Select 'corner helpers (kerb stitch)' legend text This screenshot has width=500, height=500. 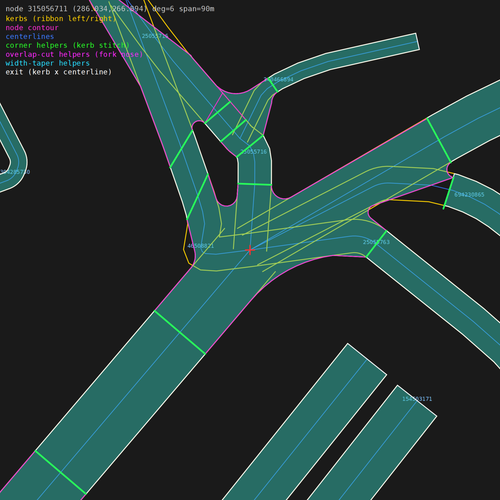click(67, 45)
